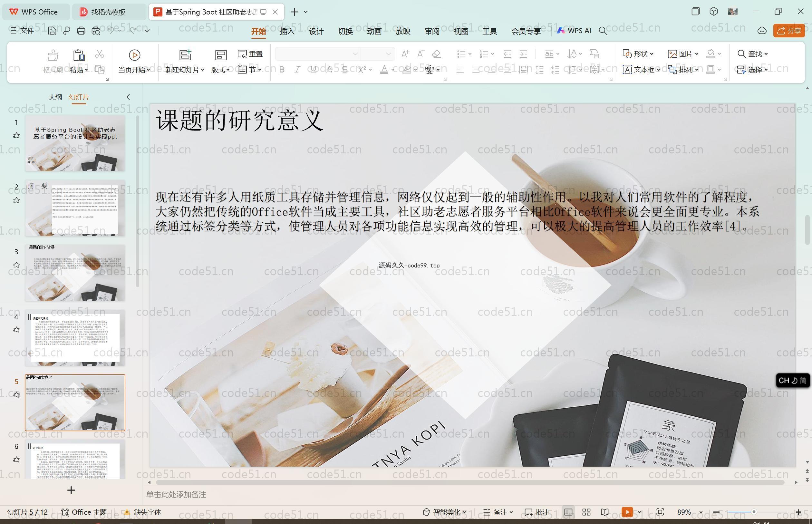Toggle align text right
This screenshot has width=812, height=524.
coord(492,70)
